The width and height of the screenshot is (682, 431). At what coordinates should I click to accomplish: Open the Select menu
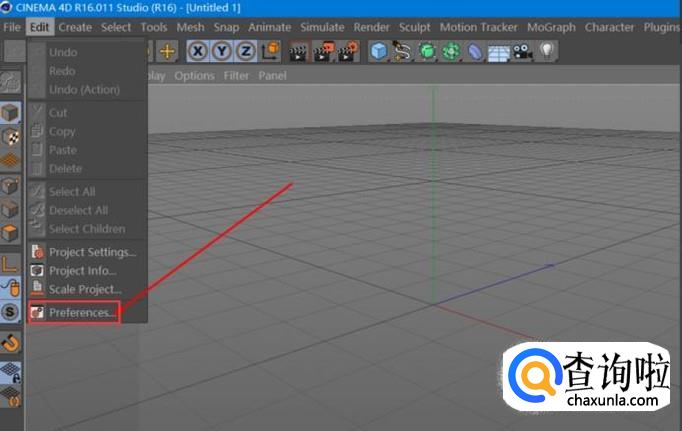coord(116,27)
